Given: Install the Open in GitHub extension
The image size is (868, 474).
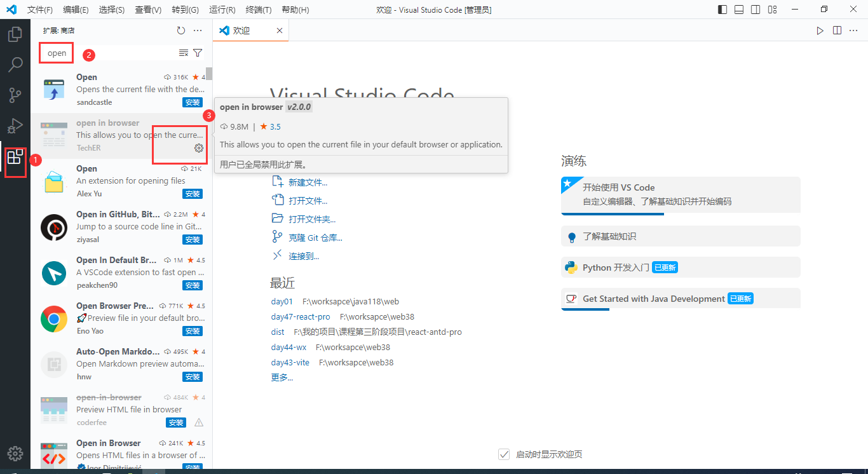Looking at the screenshot, I should pos(193,240).
